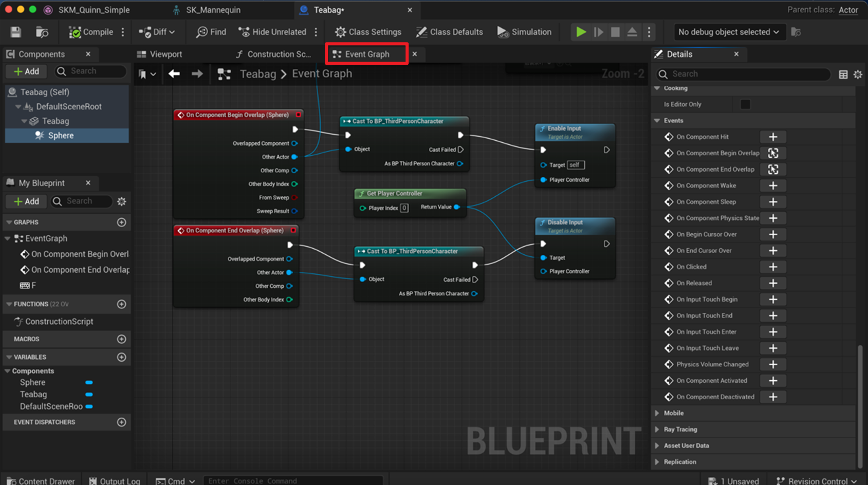Toggle the Is Editor Only checkbox
Screen dimensions: 868x485
[745, 104]
